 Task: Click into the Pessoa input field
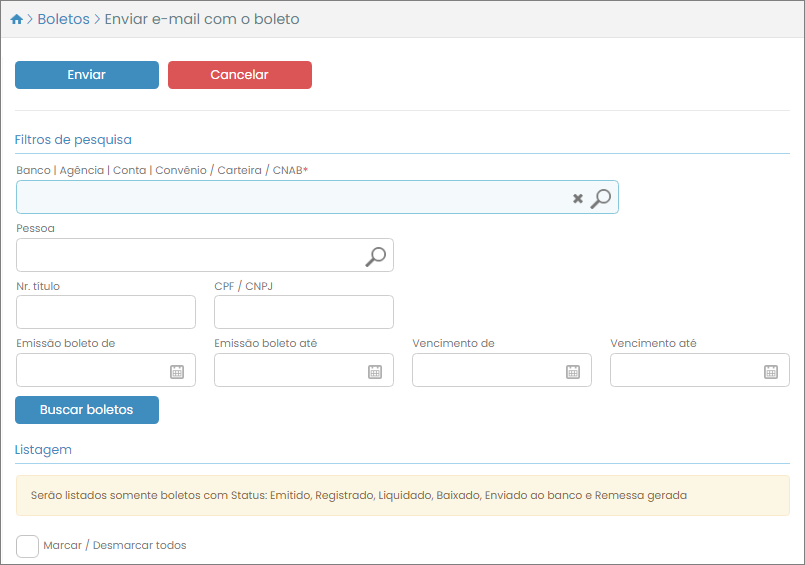point(190,256)
